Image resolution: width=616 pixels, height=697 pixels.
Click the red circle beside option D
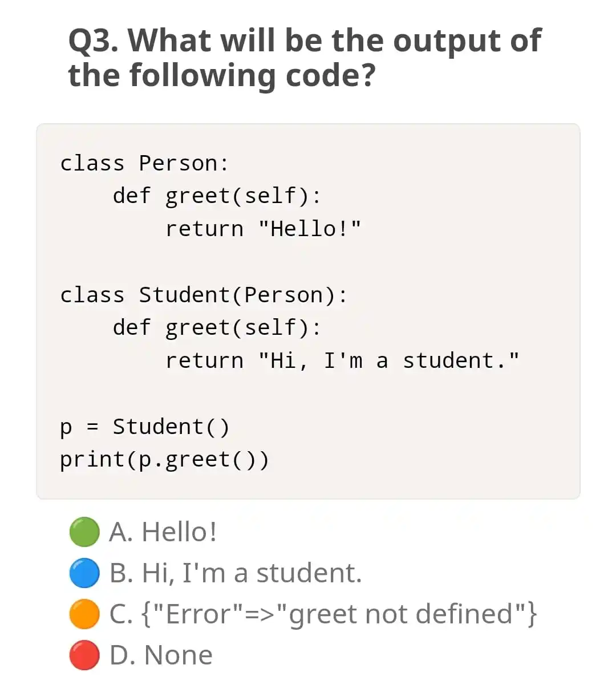(84, 655)
